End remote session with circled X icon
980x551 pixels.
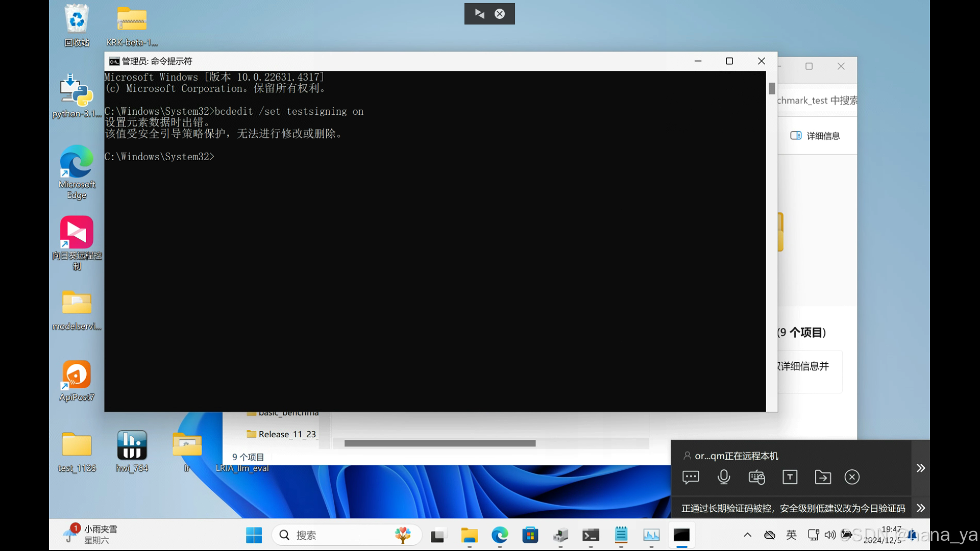click(x=852, y=477)
